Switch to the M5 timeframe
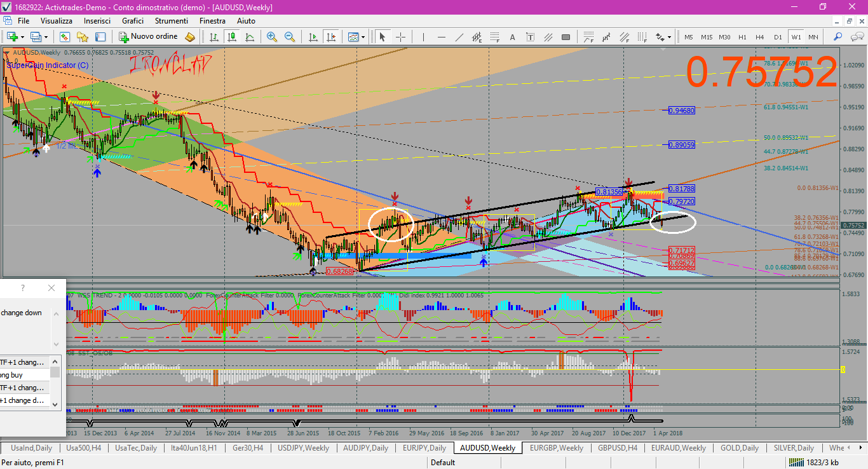This screenshot has height=469, width=868. 689,37
